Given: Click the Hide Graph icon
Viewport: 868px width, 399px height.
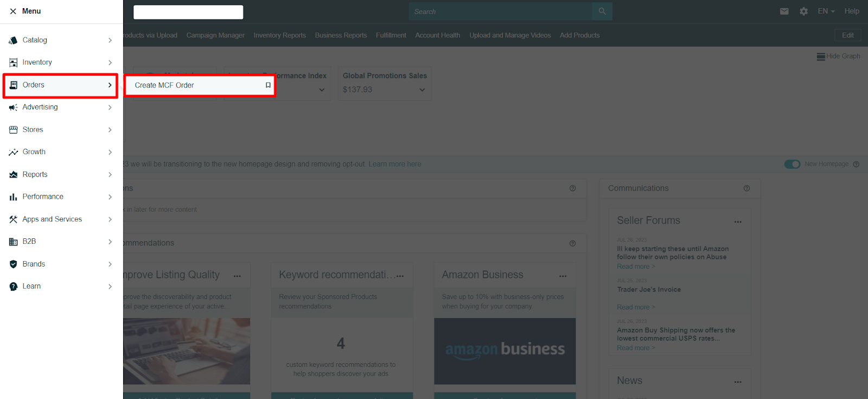Looking at the screenshot, I should (821, 56).
